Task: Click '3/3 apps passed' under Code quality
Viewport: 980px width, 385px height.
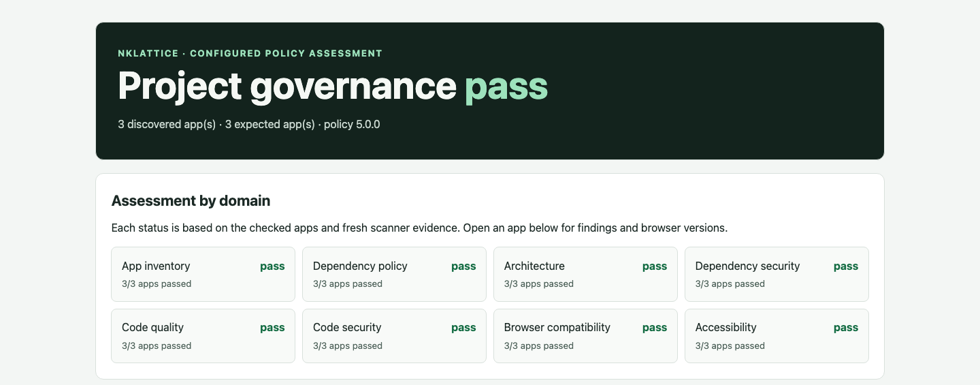Action: click(x=157, y=345)
